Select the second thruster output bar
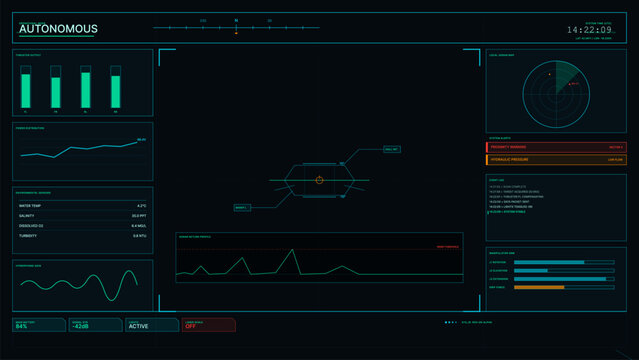 pos(56,86)
